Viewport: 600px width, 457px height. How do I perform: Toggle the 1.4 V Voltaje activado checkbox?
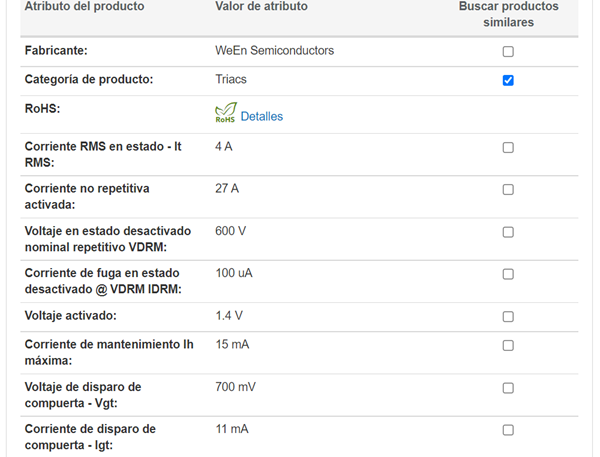(x=508, y=317)
